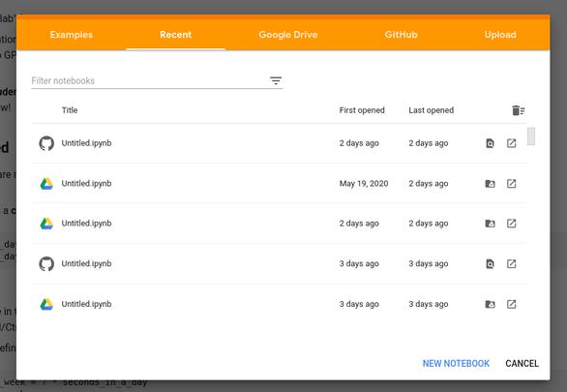Image resolution: width=567 pixels, height=392 pixels.
Task: Focus the Filter notebooks input field
Action: tap(148, 80)
